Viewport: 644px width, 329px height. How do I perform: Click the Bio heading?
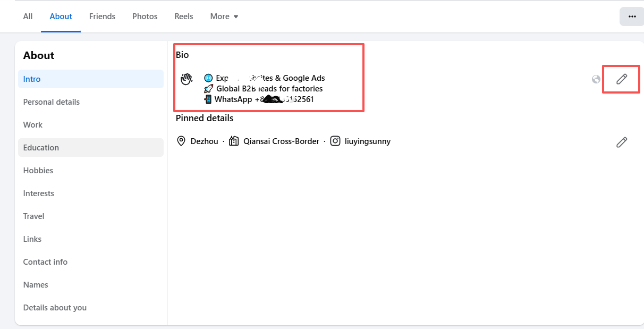(182, 55)
